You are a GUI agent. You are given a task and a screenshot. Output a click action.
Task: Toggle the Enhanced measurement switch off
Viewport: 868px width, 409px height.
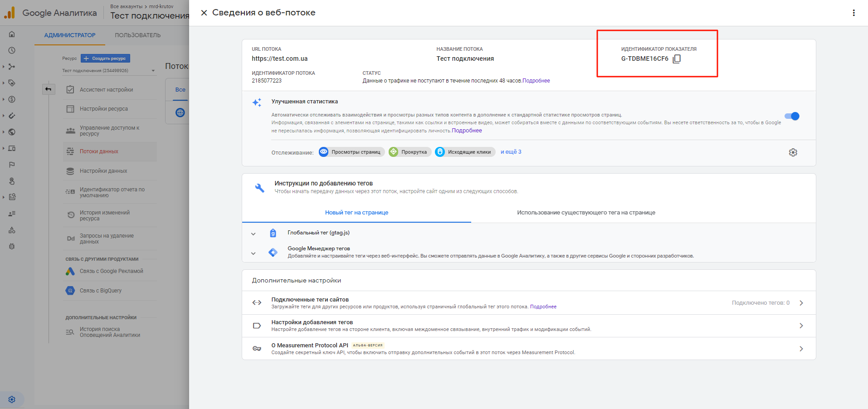(x=792, y=116)
